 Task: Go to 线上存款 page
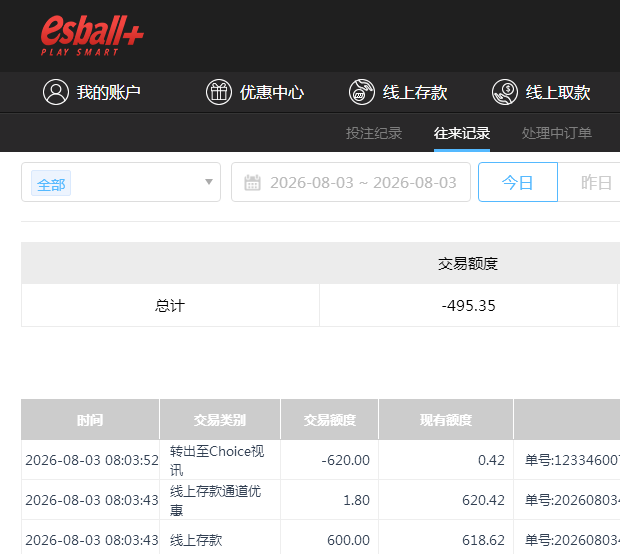[x=415, y=93]
